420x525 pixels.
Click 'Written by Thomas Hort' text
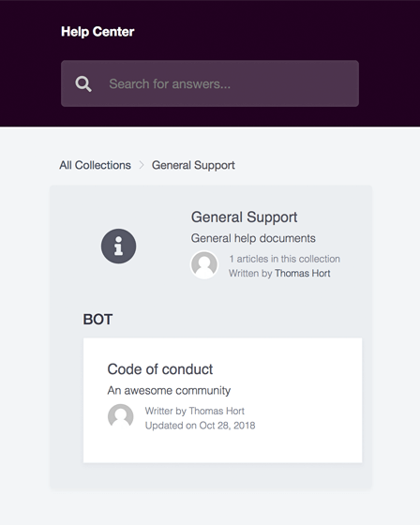click(279, 273)
